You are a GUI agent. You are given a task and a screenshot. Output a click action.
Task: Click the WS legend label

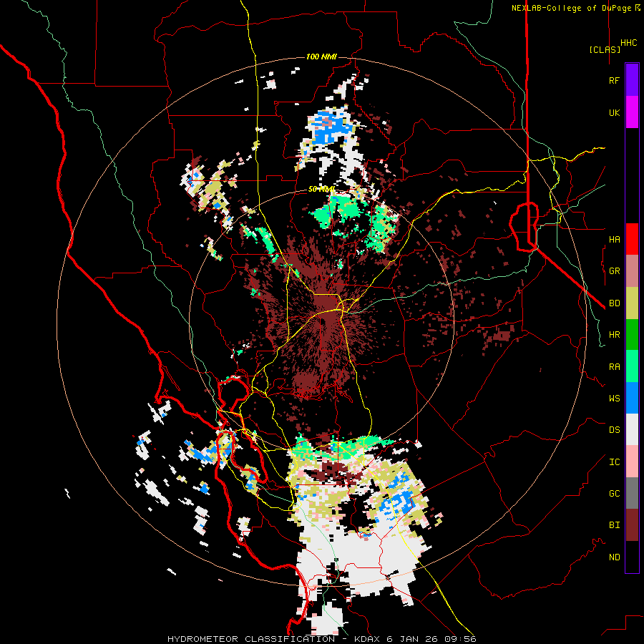coord(614,398)
